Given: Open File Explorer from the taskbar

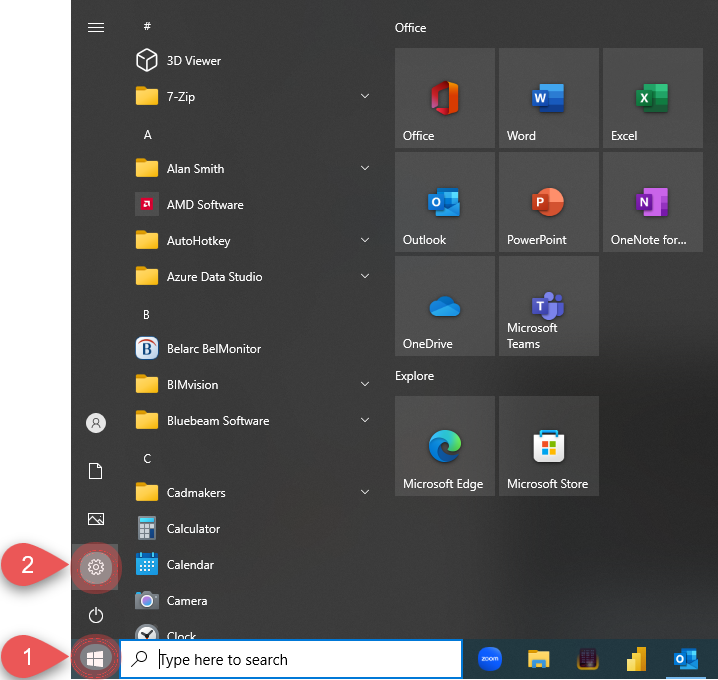Looking at the screenshot, I should pyautogui.click(x=538, y=659).
